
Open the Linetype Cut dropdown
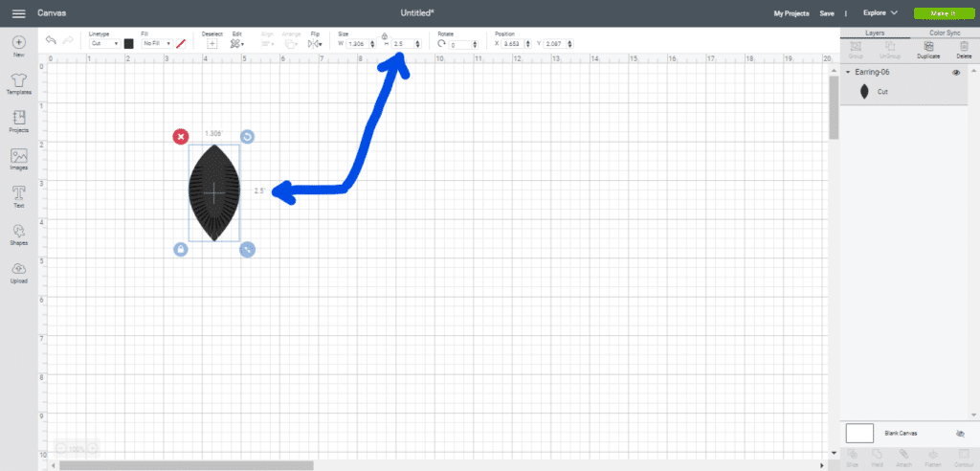tap(103, 44)
